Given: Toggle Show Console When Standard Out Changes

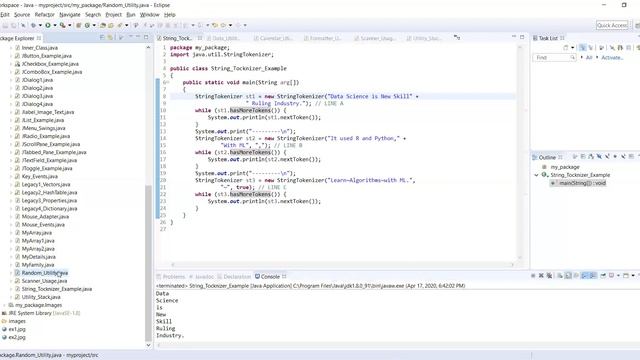Looking at the screenshot, I should [584, 276].
